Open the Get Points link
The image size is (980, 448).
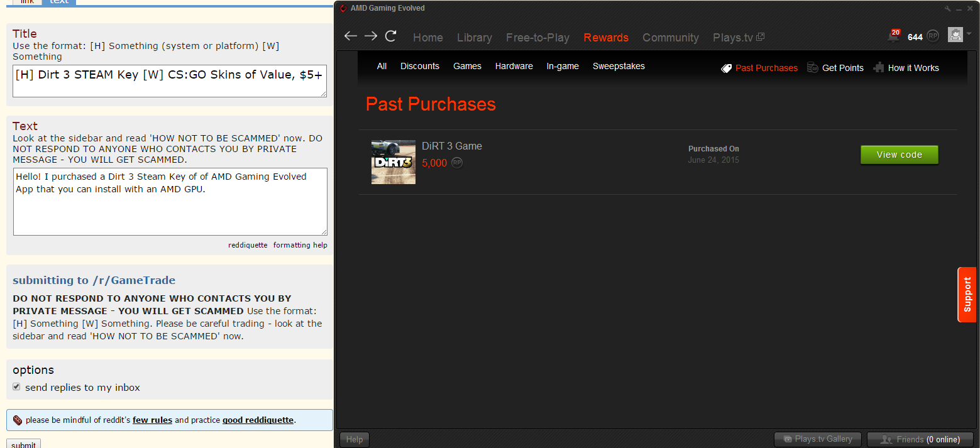pyautogui.click(x=843, y=68)
